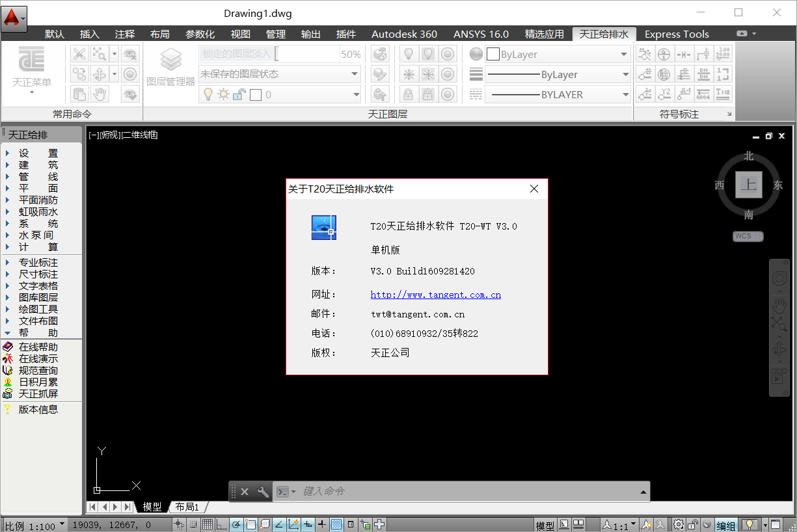797x532 pixels.
Task: Click the 键入命令 command input field
Action: point(390,491)
